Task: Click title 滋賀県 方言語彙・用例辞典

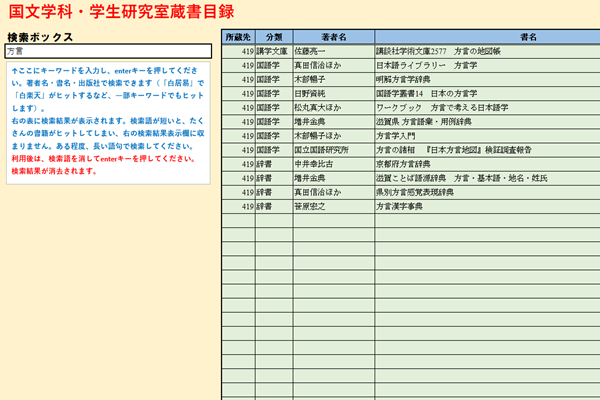Action: 486,121
